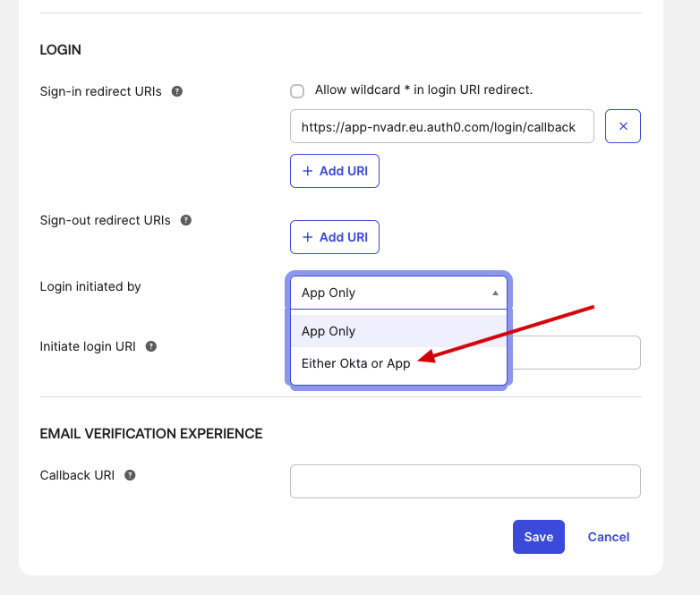Open help tooltip for Initiate login URI
The height and width of the screenshot is (595, 700).
(151, 346)
